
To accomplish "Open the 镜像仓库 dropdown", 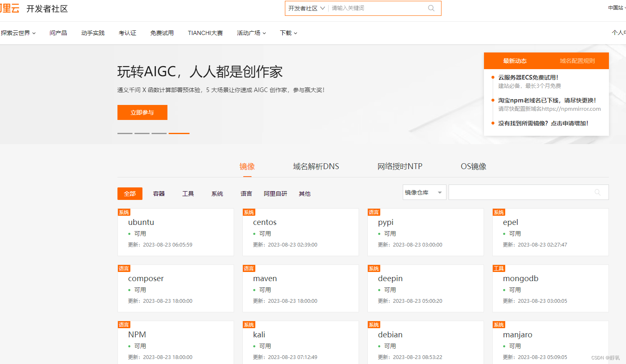I will click(x=424, y=192).
